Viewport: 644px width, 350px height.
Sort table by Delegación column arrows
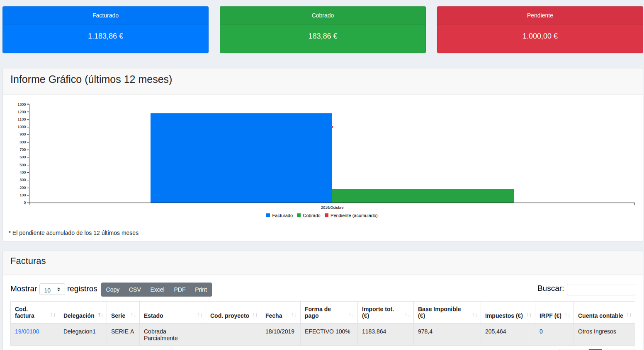coord(101,315)
